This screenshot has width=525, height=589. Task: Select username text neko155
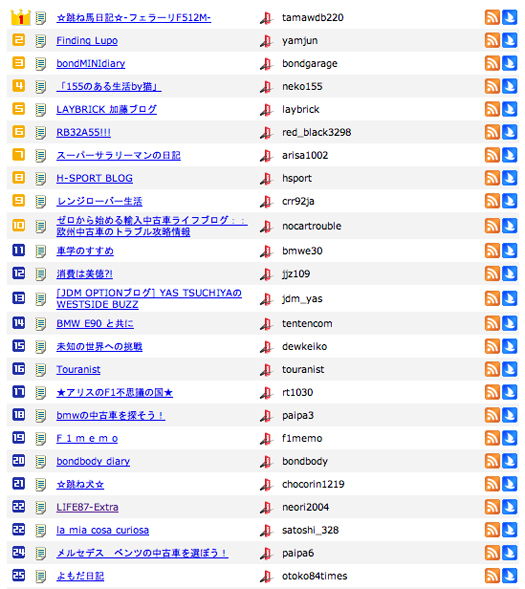302,86
